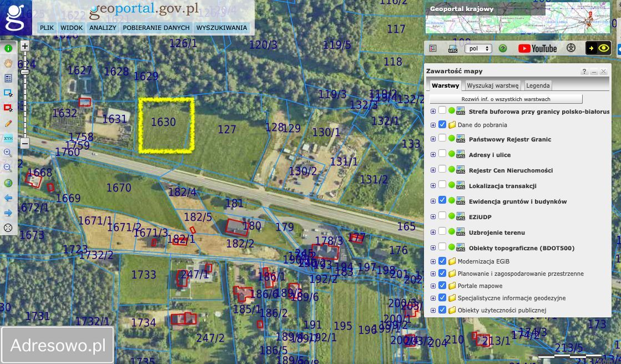Expand the Portale mapowe group
This screenshot has height=364, width=621.
tap(433, 286)
